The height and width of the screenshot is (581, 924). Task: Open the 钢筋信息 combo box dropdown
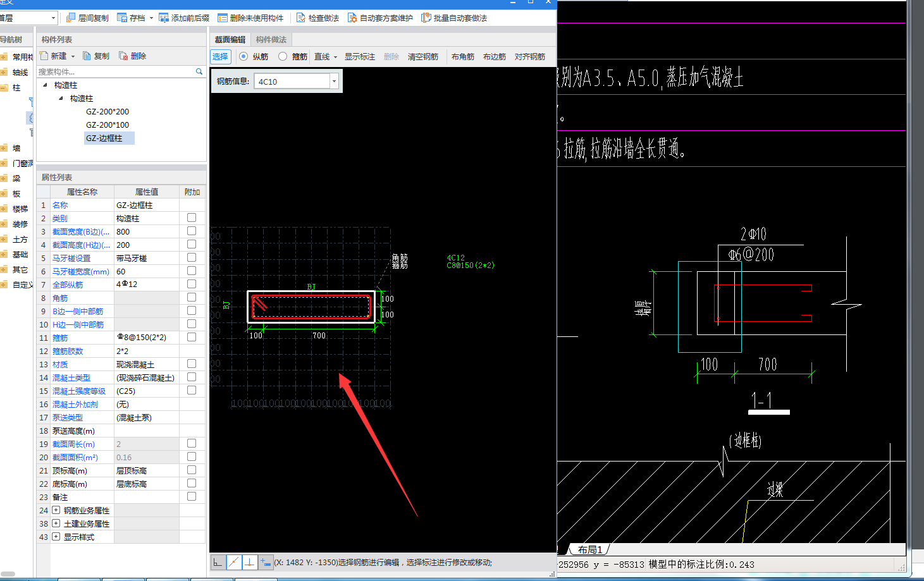coord(334,81)
